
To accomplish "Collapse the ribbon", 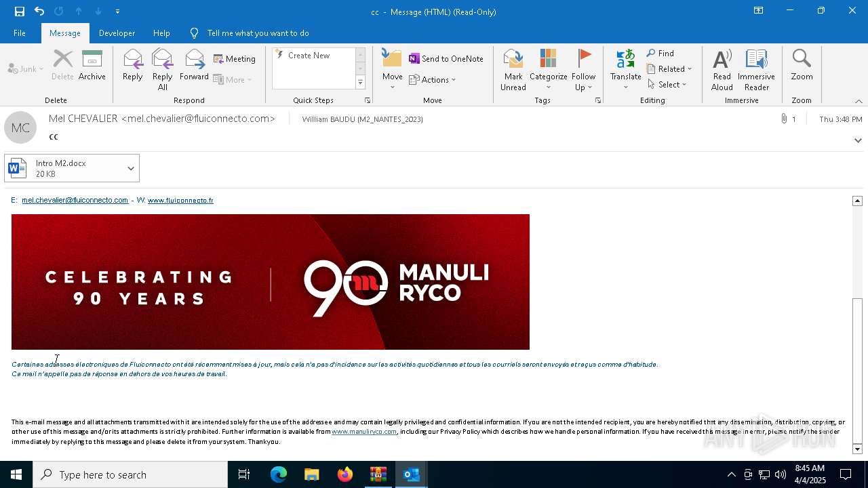I will click(x=859, y=101).
